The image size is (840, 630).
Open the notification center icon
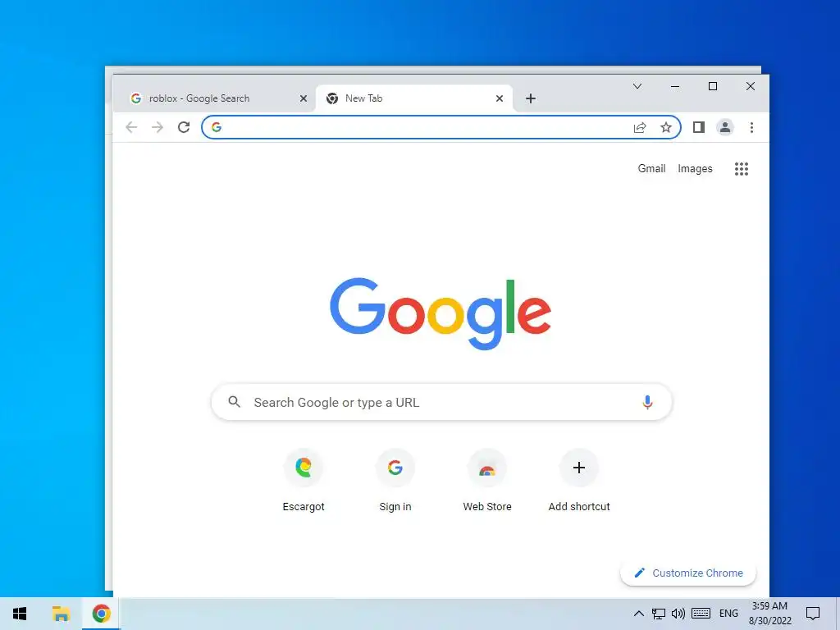(x=813, y=614)
